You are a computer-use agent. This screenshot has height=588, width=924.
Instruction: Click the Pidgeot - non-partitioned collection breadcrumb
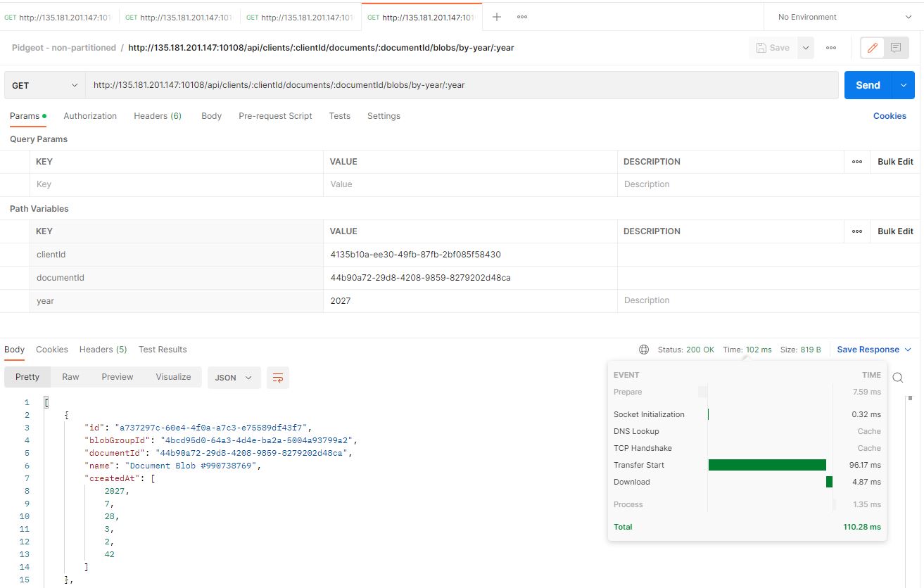tap(64, 48)
